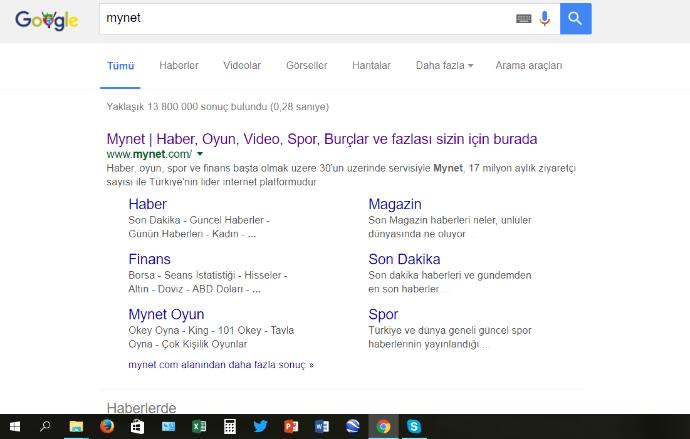This screenshot has width=690, height=439.
Task: Open the Magazin sitelink
Action: [x=395, y=204]
